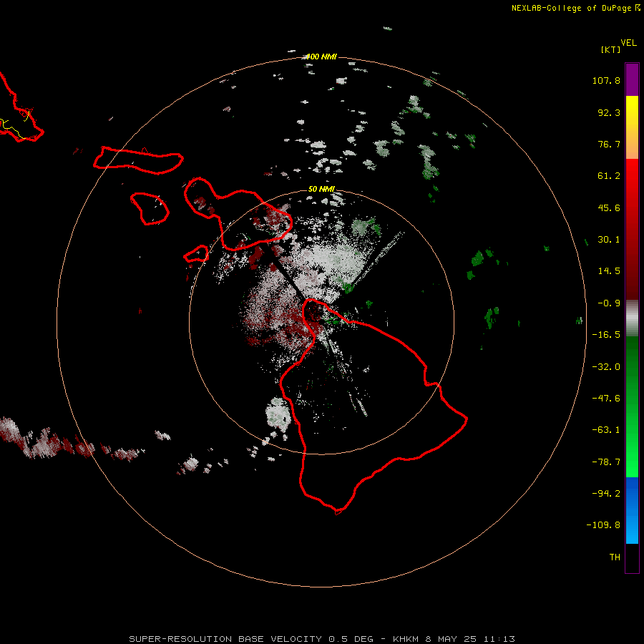Click the NEXLAB-College of DuPage credit text
The width and height of the screenshot is (644, 644).
(x=576, y=8)
